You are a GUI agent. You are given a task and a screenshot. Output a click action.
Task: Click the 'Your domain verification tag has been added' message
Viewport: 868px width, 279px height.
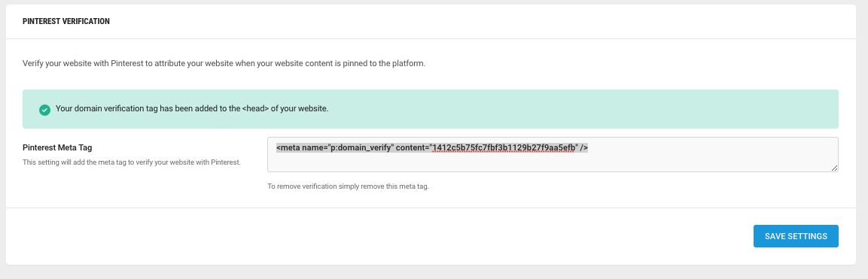coord(192,109)
